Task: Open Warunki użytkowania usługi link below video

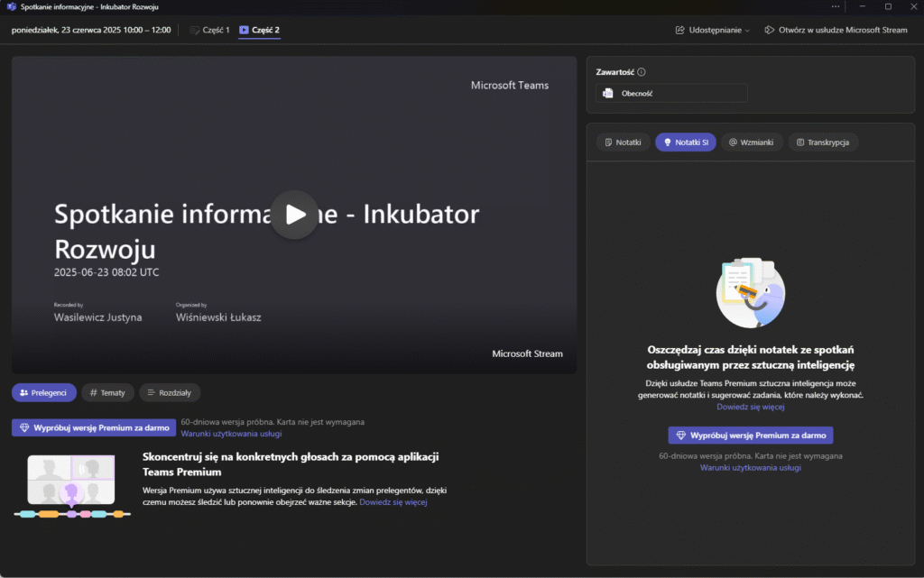Action: (231, 434)
